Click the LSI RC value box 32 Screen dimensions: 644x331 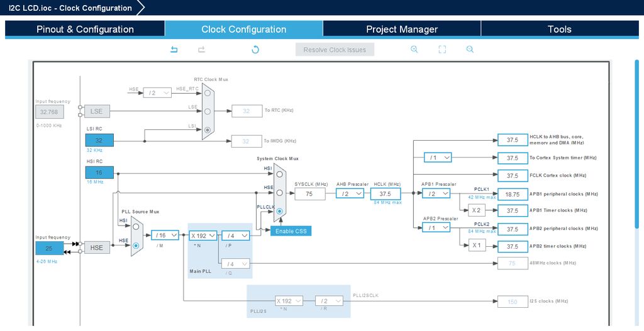[99, 140]
